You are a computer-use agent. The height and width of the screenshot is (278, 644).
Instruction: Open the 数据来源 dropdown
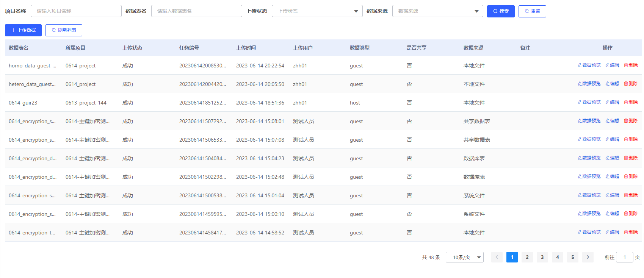point(438,11)
